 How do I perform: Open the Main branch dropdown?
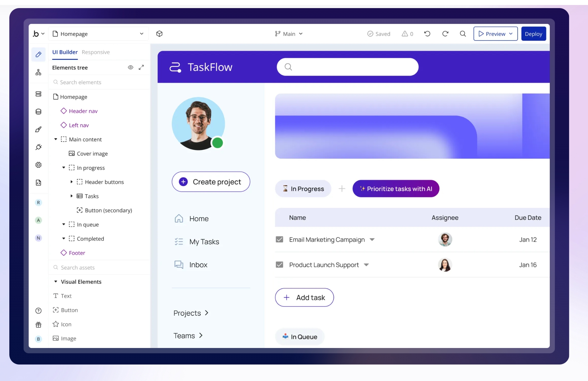click(x=289, y=34)
